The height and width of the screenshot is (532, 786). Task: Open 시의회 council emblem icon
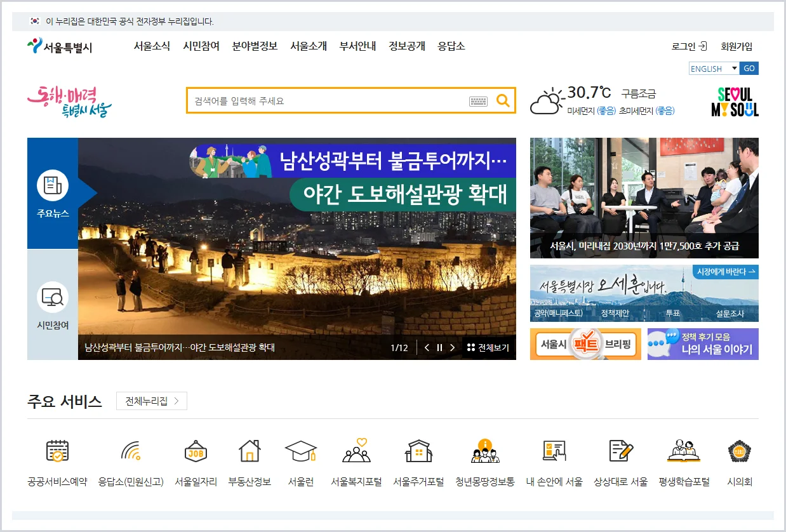tap(740, 451)
